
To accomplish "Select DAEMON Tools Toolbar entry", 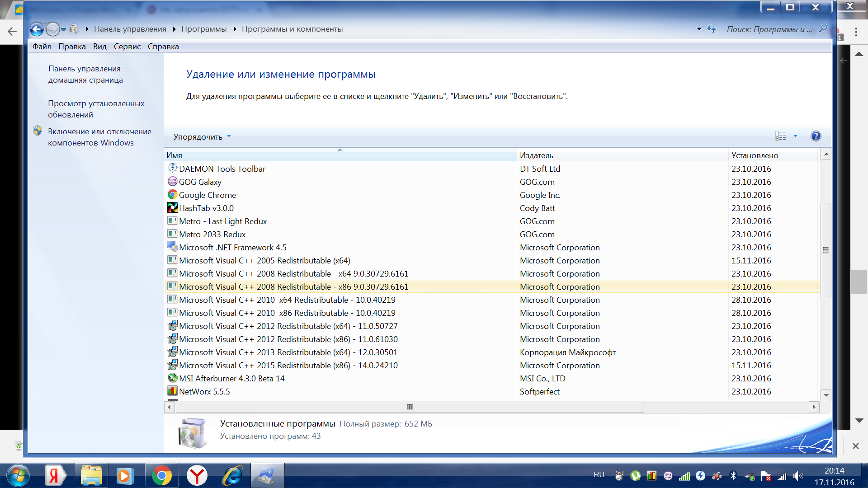I will 491,169.
